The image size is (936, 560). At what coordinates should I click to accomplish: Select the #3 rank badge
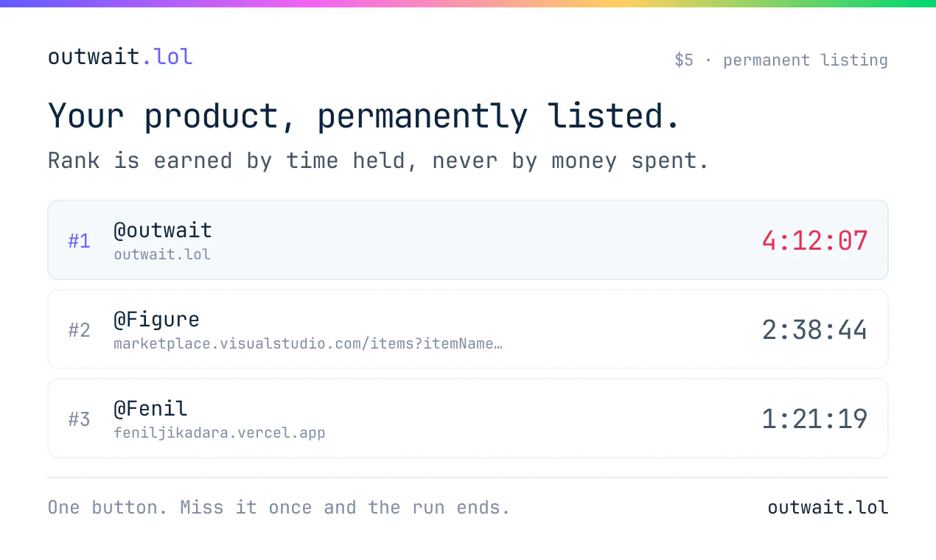(x=80, y=419)
